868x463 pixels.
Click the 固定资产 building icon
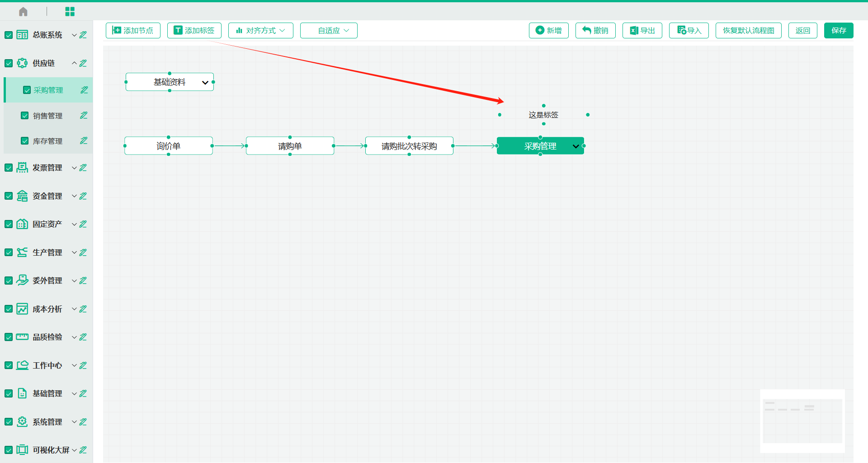click(22, 224)
